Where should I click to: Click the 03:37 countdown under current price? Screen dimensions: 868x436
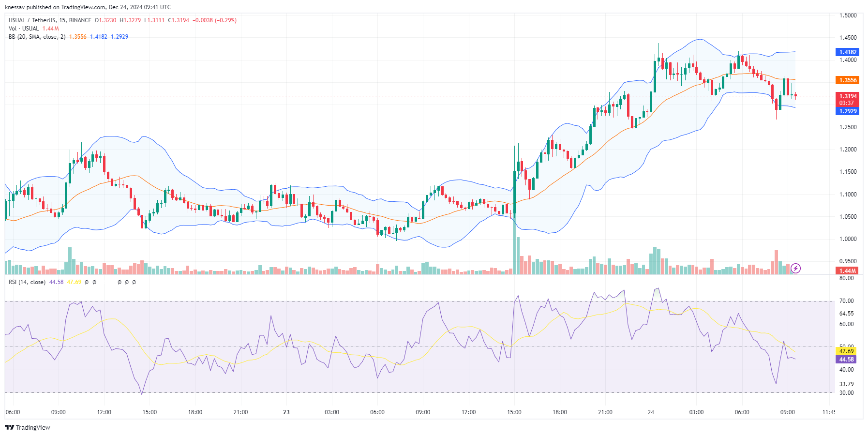pos(846,103)
